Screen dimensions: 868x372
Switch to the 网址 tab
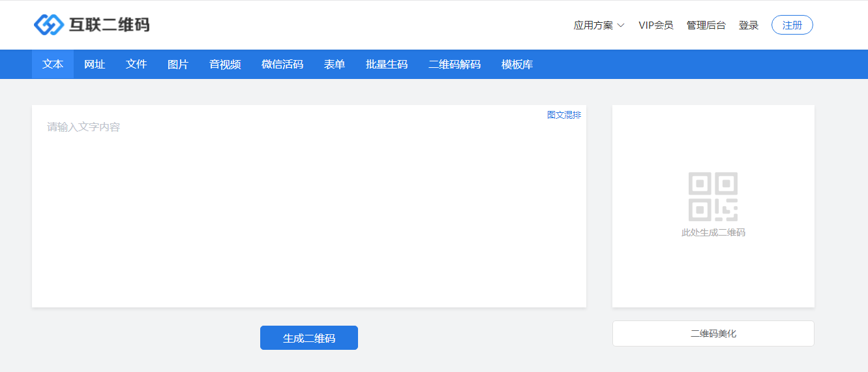pyautogui.click(x=95, y=65)
